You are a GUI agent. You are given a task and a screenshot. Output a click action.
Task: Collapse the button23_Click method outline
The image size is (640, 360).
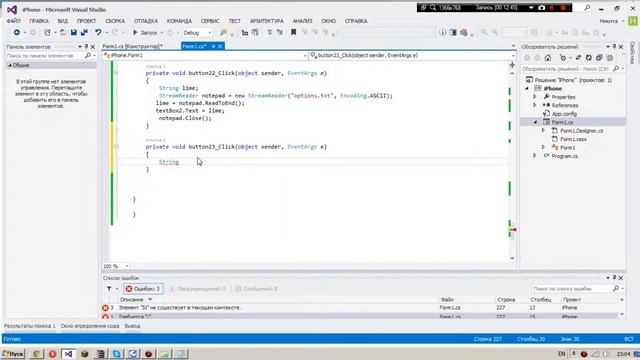point(116,147)
